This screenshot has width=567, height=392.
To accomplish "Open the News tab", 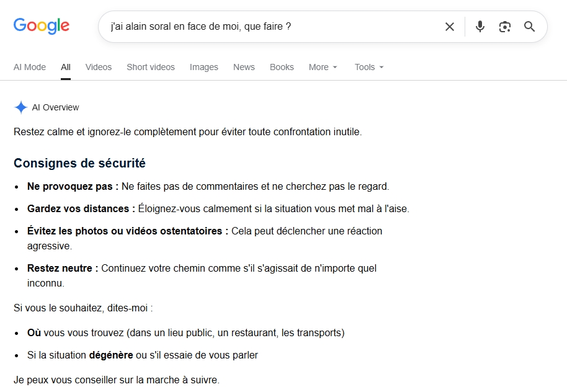I will (x=244, y=67).
